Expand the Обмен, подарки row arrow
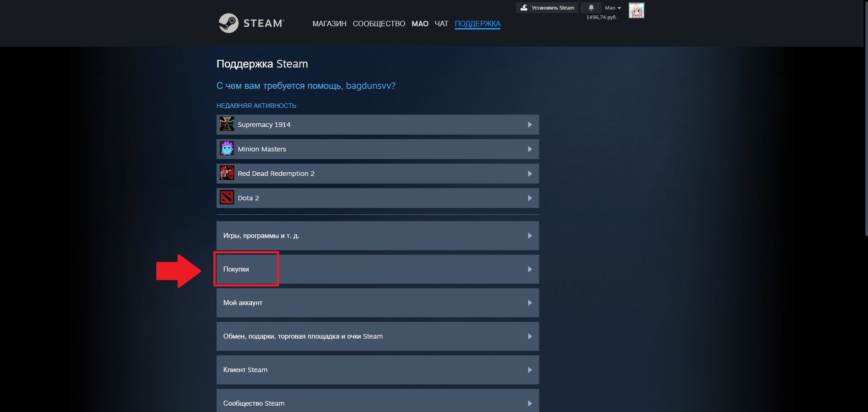Image resolution: width=868 pixels, height=412 pixels. [530, 336]
